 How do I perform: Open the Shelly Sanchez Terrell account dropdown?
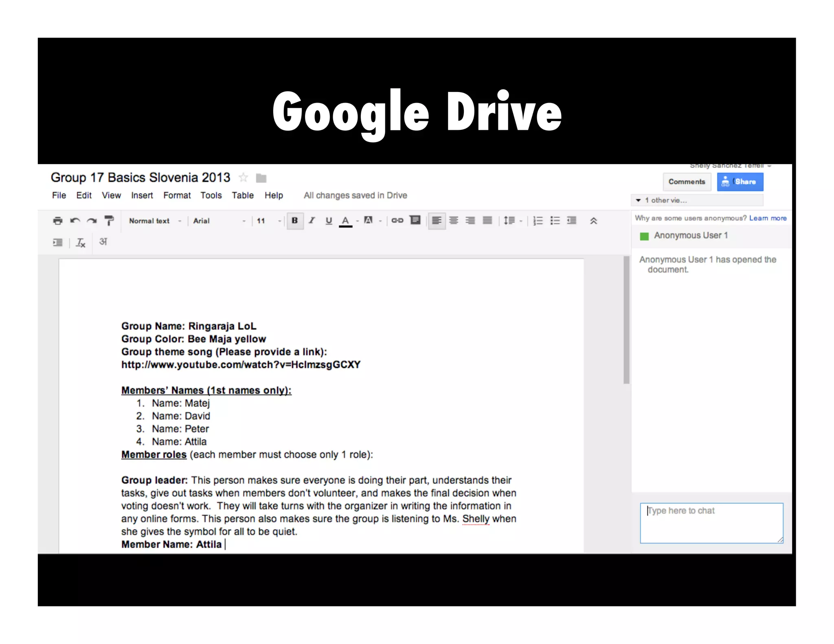[x=731, y=166]
